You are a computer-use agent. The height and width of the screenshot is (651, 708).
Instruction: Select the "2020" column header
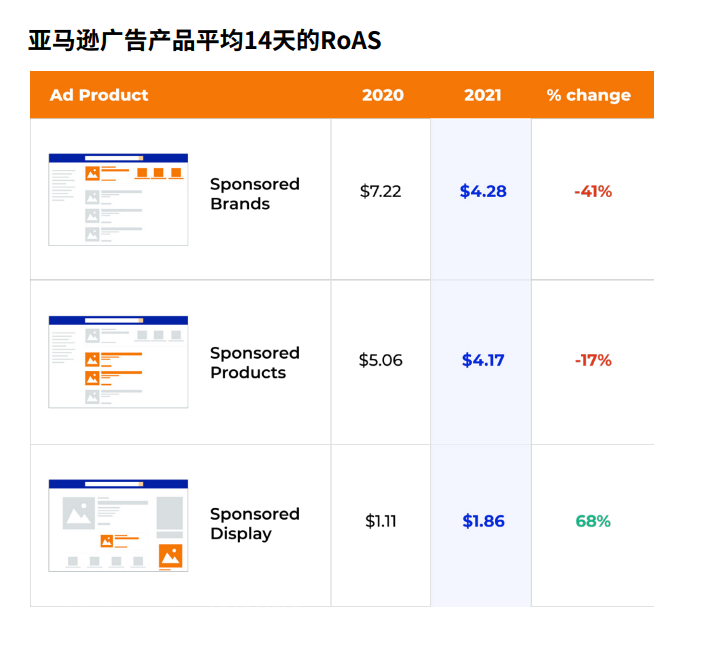pos(383,95)
